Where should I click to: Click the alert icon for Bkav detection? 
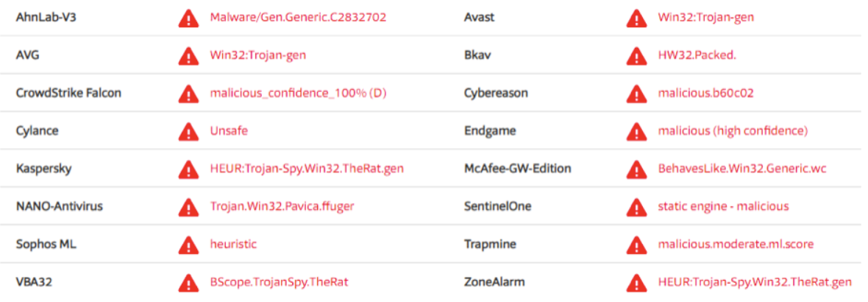tap(636, 56)
